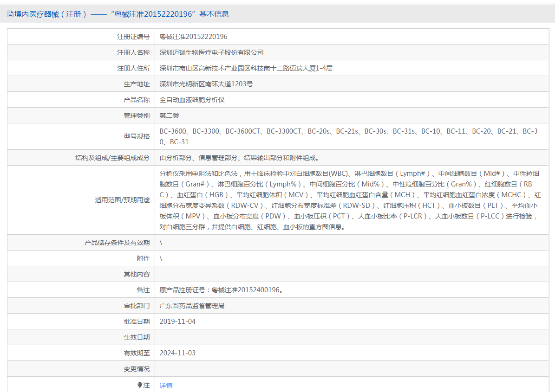Viewport: 555px width, 392px height.
Task: Click the model list starting BC-3600
Action: click(349, 136)
